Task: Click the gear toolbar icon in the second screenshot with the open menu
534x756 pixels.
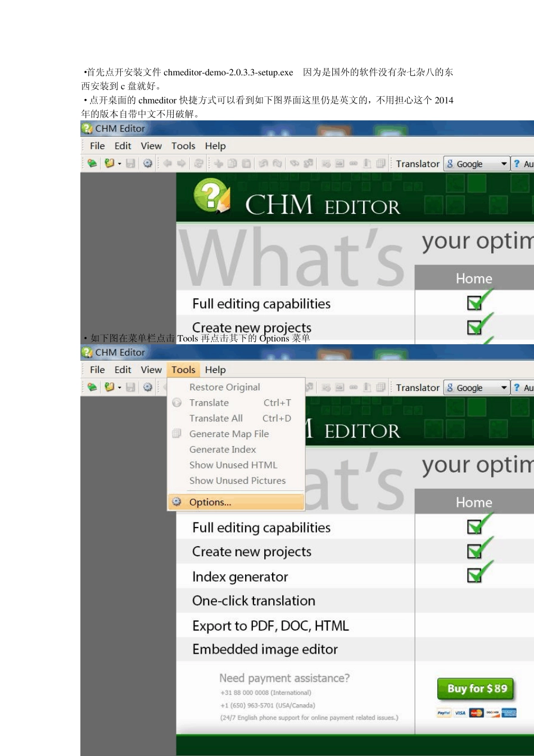Action: (x=147, y=388)
